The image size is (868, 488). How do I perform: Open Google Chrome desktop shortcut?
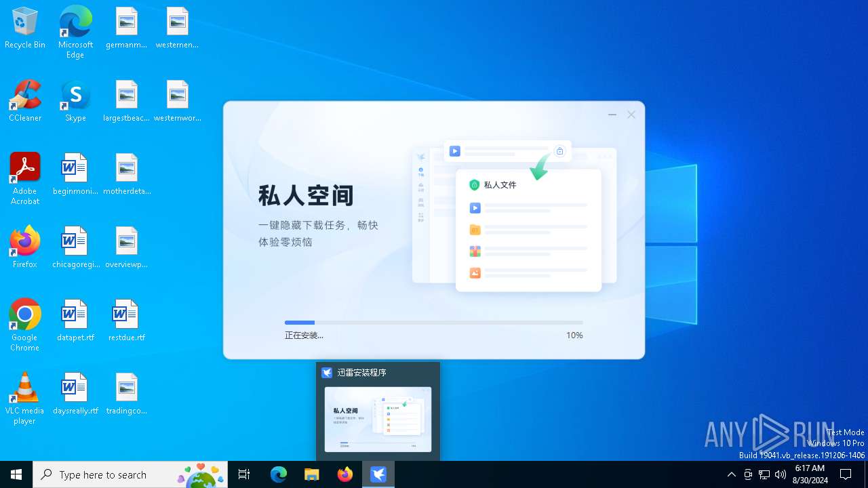point(25,325)
